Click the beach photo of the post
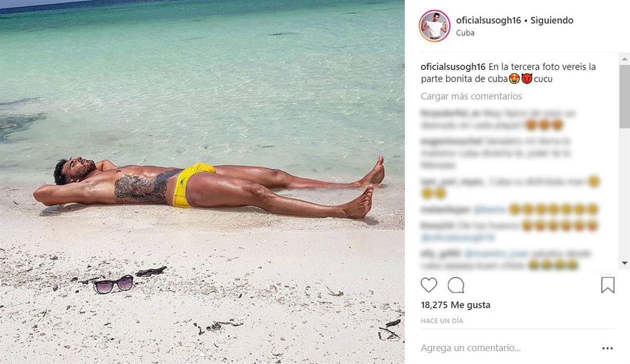Image resolution: width=630 pixels, height=364 pixels. [x=202, y=182]
